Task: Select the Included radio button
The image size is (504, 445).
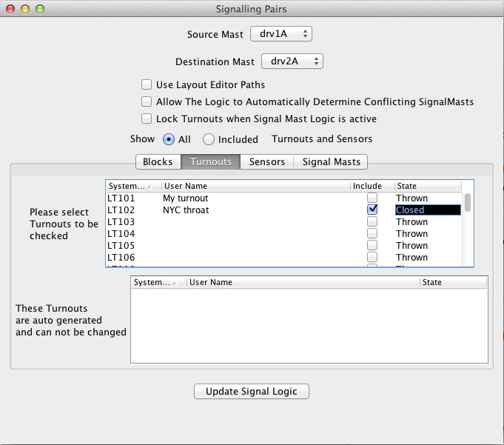Action: pyautogui.click(x=209, y=139)
